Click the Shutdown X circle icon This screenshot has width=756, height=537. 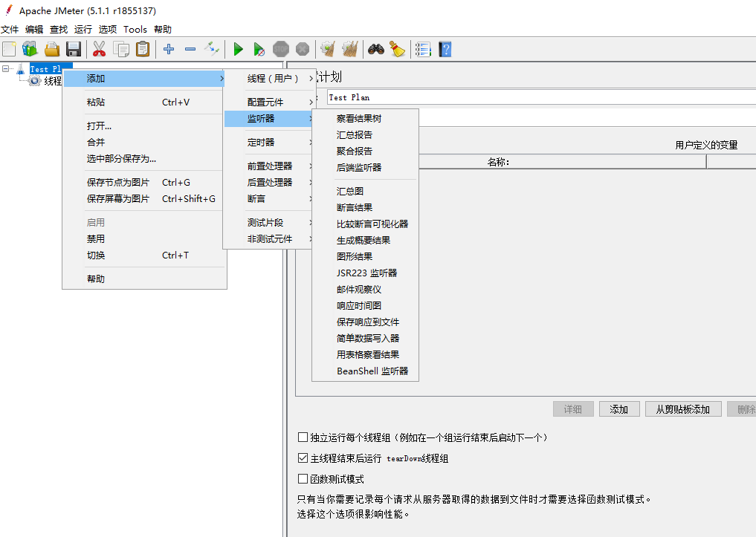303,49
